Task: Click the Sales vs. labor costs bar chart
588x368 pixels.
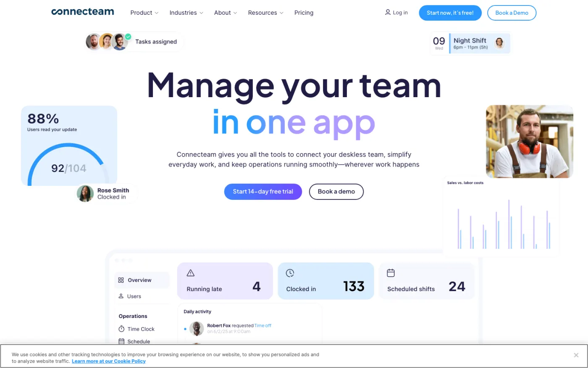Action: click(504, 225)
